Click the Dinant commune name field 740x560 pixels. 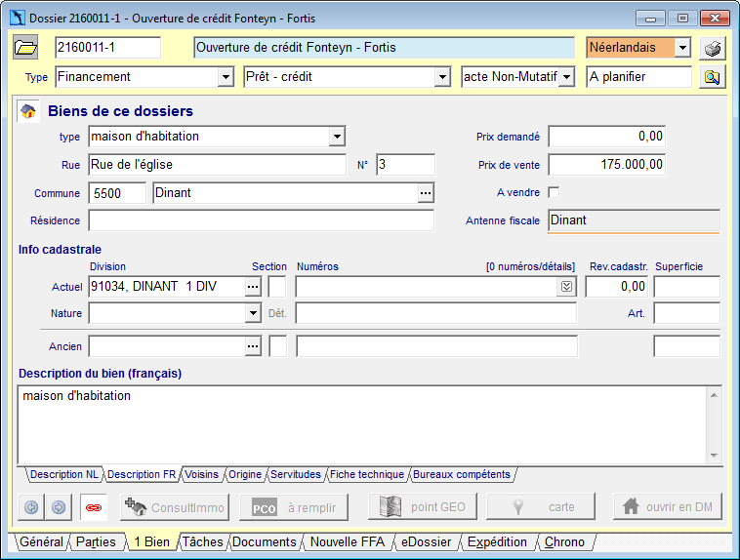tap(285, 193)
